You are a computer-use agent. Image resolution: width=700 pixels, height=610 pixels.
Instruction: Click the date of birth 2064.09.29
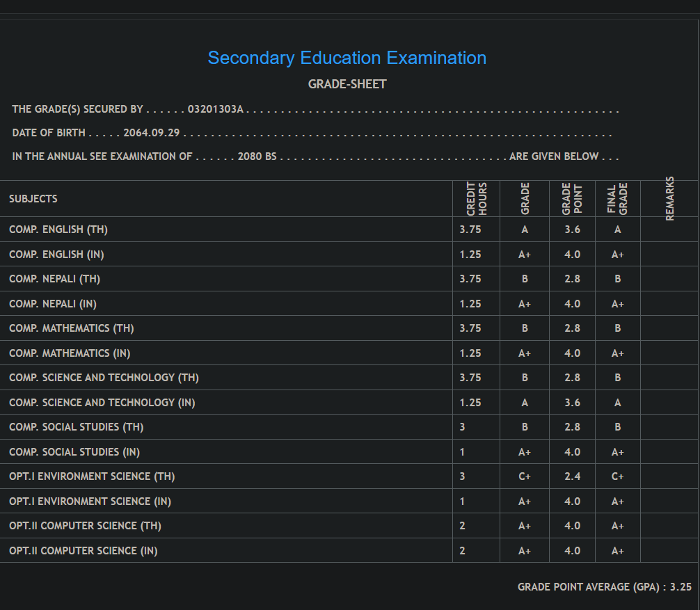point(151,133)
